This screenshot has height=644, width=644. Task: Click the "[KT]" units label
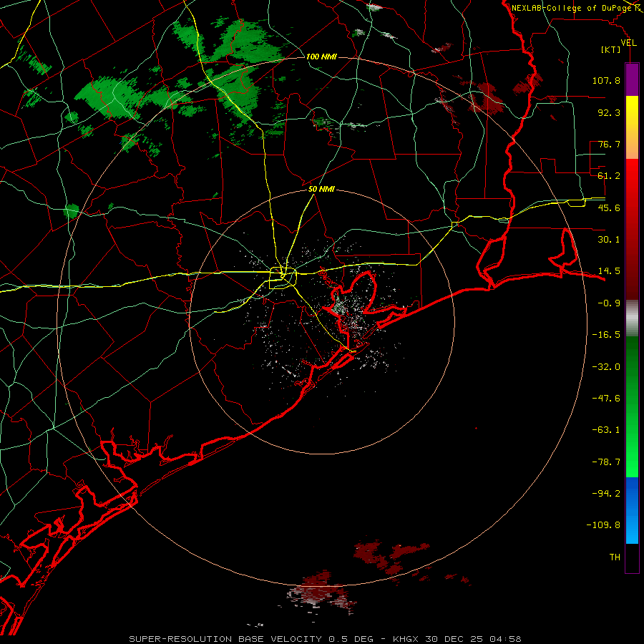click(x=611, y=49)
